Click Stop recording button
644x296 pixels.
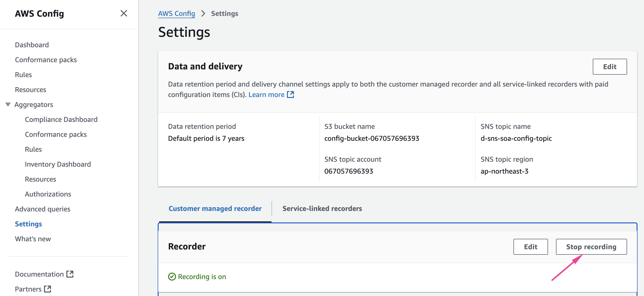point(591,247)
